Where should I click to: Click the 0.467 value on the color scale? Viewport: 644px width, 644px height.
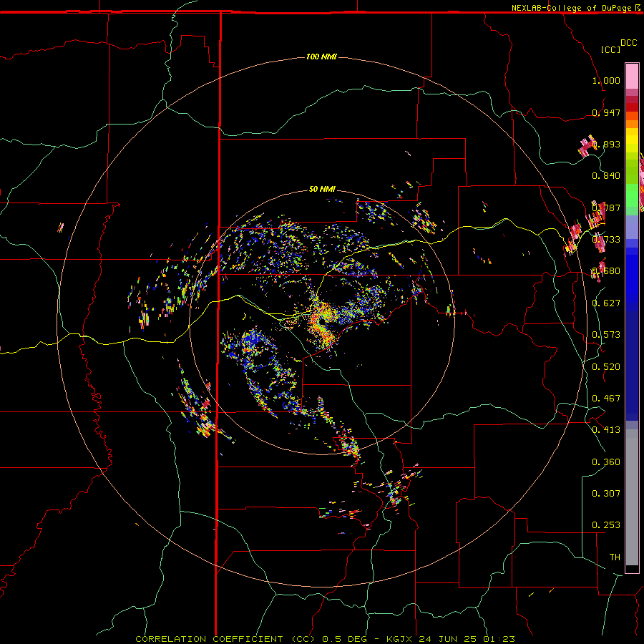click(x=606, y=399)
